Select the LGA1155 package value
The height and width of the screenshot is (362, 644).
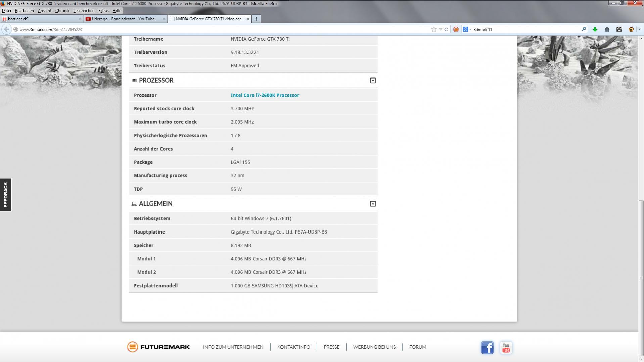tap(240, 162)
